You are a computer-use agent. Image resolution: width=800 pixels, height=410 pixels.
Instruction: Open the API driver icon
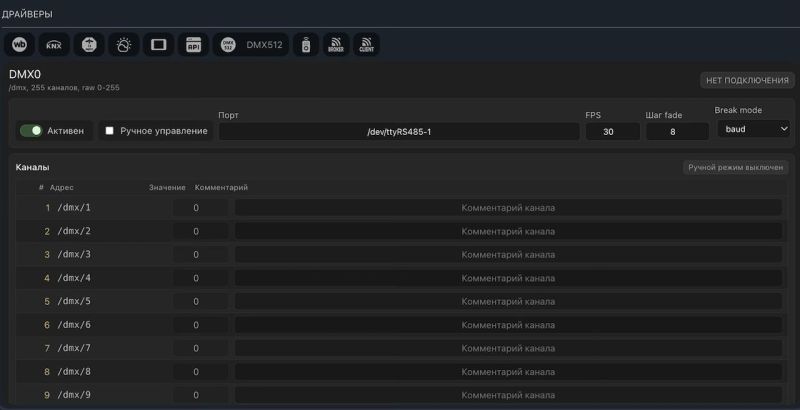(x=193, y=45)
